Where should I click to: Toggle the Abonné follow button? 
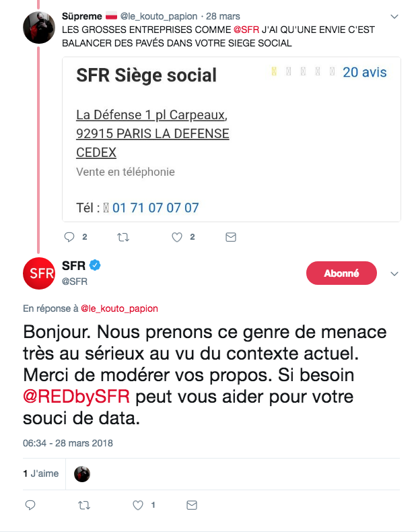point(341,273)
